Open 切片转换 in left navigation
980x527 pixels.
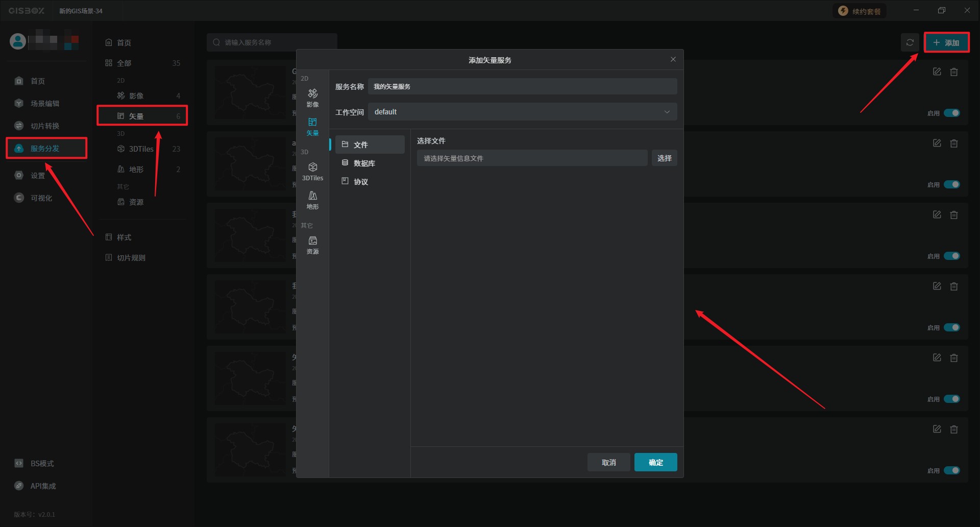(45, 126)
